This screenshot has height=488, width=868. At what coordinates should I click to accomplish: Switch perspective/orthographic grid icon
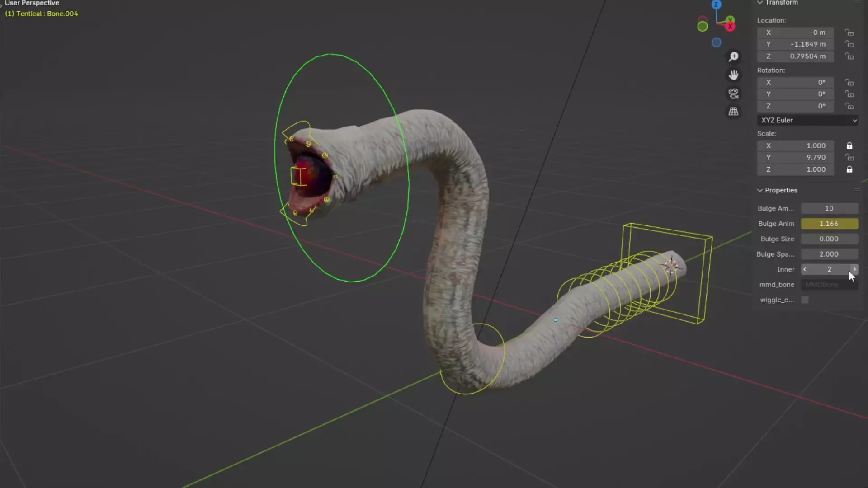pos(733,112)
